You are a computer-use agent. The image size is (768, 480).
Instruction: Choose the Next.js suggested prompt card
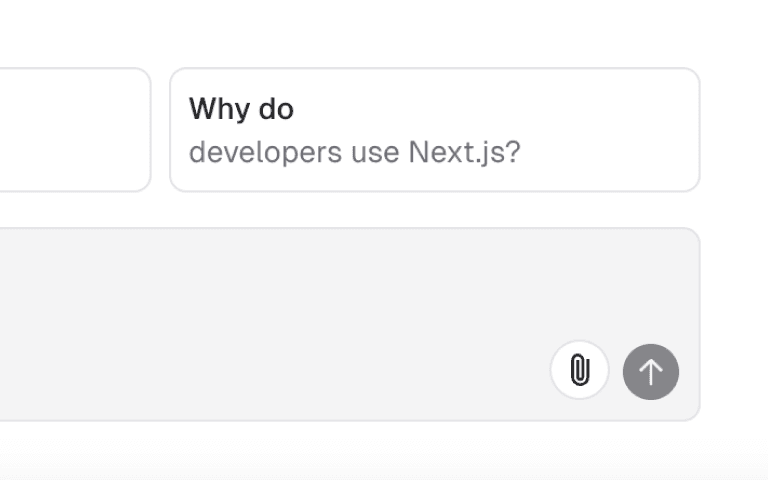[434, 130]
